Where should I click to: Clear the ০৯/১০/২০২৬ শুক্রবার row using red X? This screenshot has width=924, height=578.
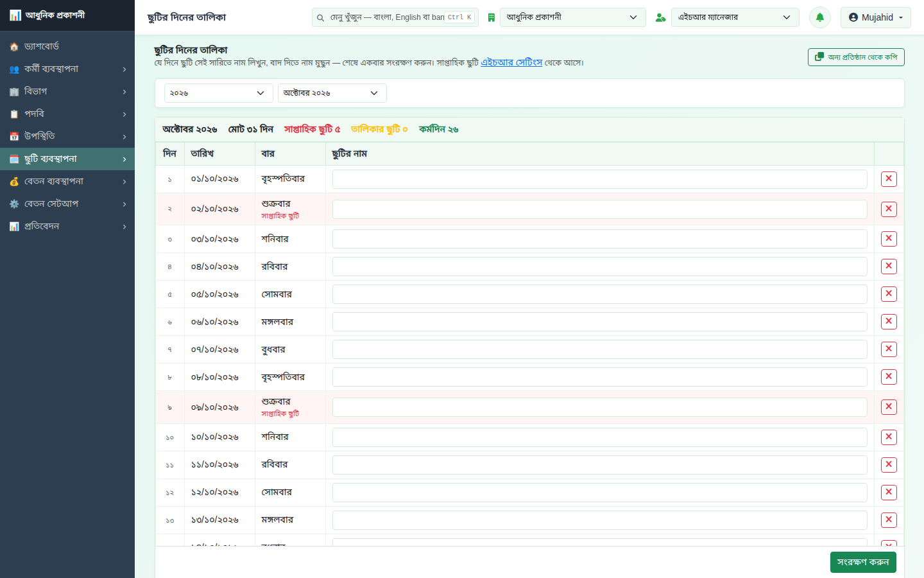(889, 407)
